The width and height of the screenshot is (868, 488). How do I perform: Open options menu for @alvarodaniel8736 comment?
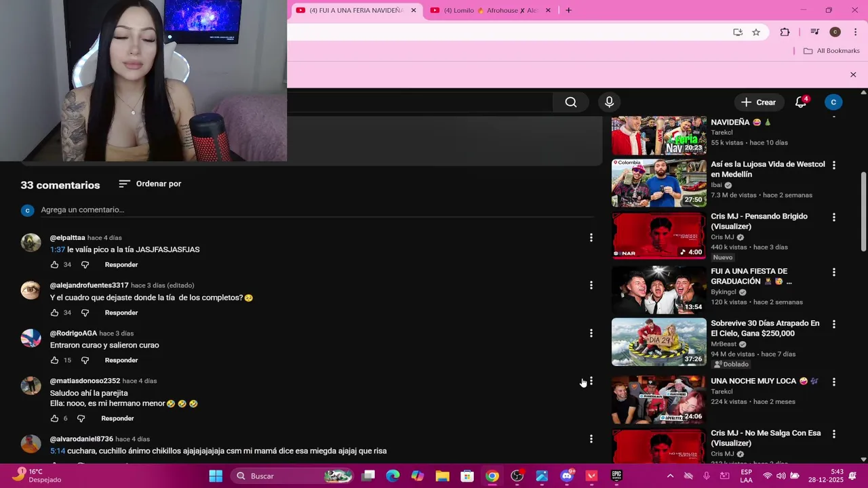coord(591,439)
